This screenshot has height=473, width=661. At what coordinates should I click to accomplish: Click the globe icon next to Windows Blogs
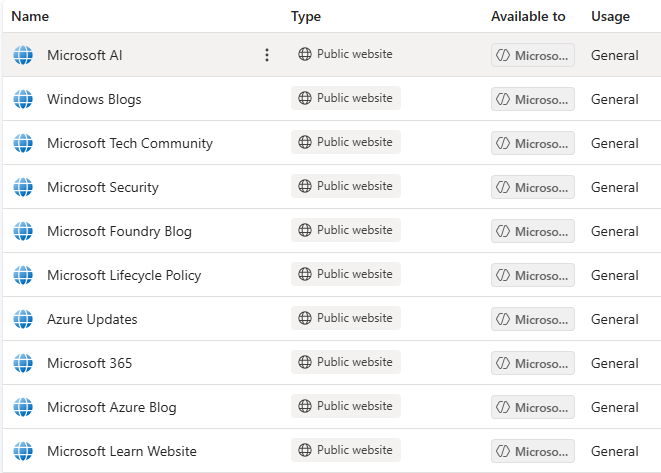[23, 99]
